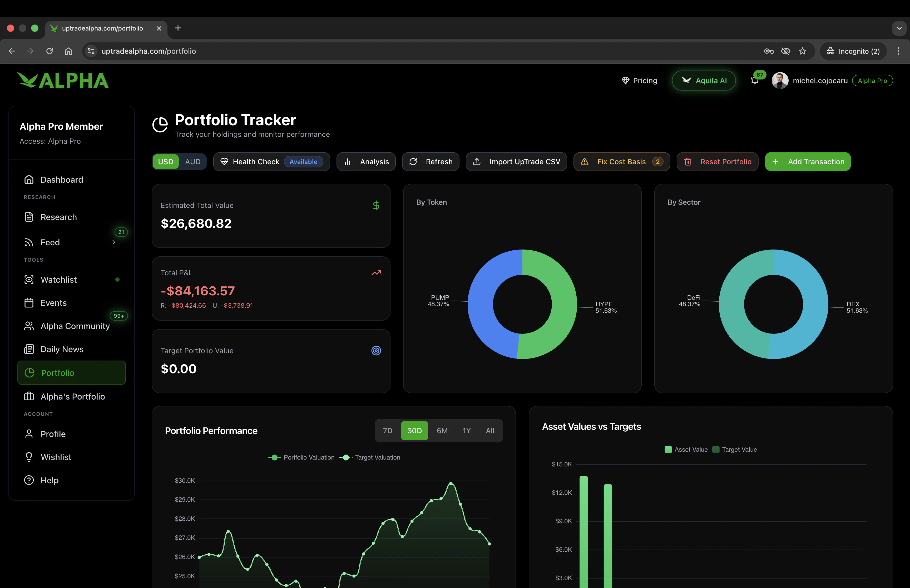This screenshot has height=588, width=910.
Task: Toggle Portfolio Valuation legend series
Action: point(301,457)
